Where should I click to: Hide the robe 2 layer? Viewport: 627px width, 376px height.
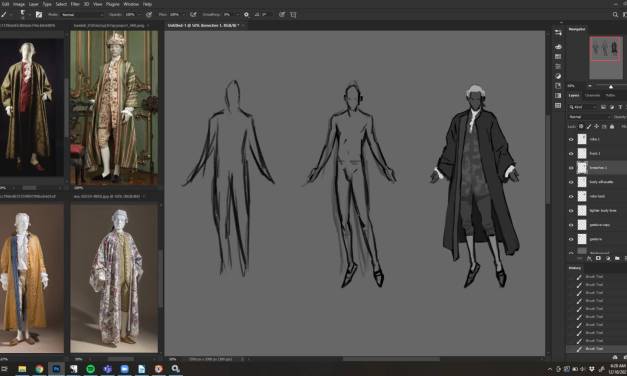pos(571,139)
